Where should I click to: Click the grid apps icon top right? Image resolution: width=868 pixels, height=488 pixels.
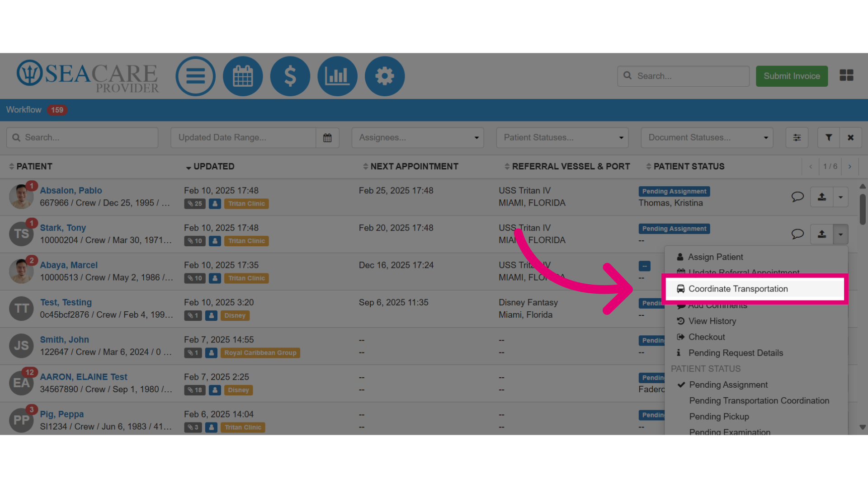846,75
